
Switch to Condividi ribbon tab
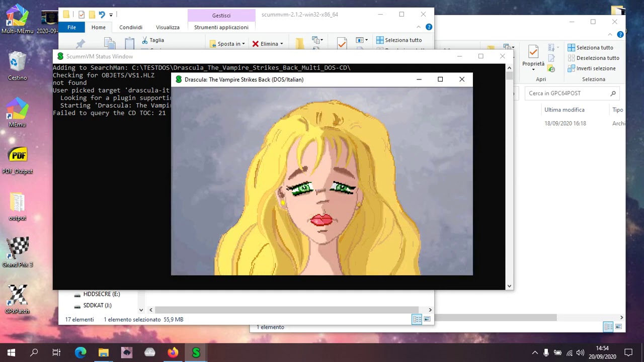click(131, 27)
